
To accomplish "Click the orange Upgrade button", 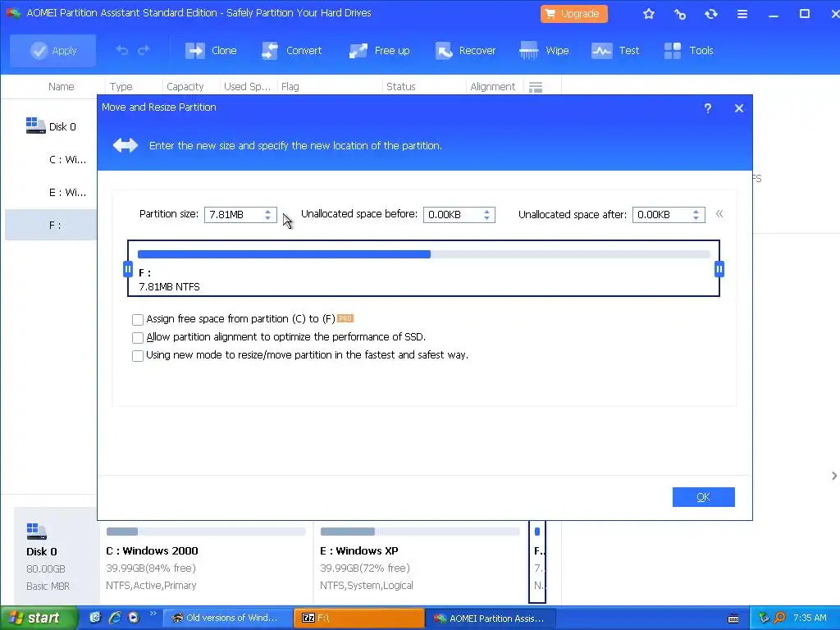I will click(573, 13).
